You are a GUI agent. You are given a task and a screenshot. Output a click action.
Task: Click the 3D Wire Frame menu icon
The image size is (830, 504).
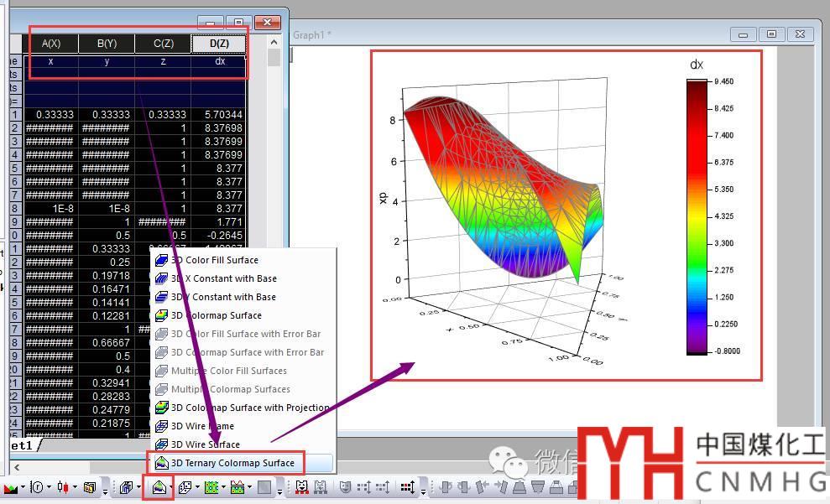(163, 426)
